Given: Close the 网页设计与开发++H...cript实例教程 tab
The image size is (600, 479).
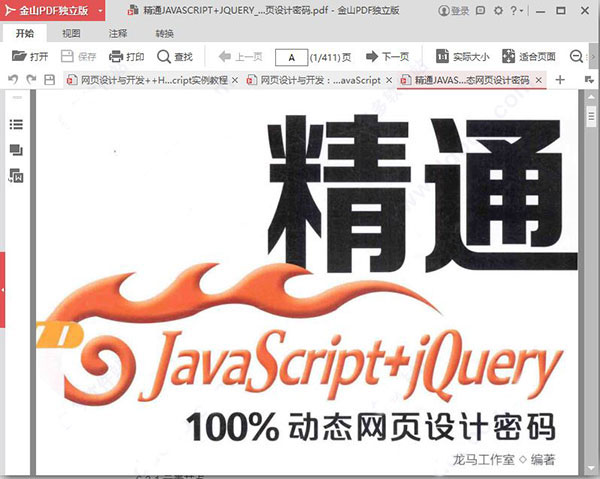Looking at the screenshot, I should pyautogui.click(x=235, y=80).
